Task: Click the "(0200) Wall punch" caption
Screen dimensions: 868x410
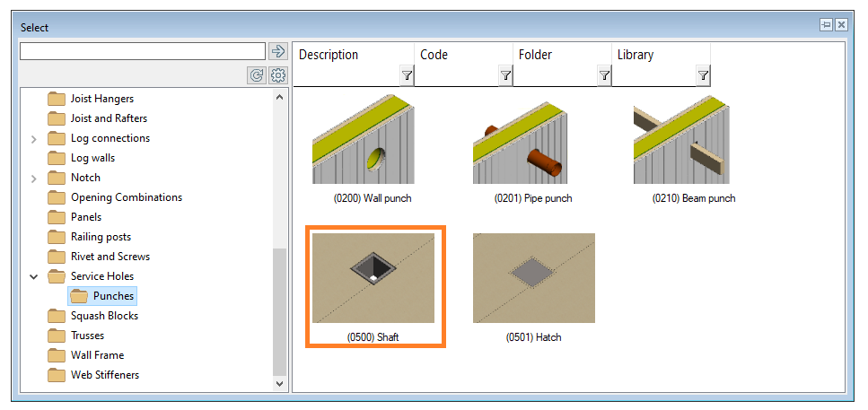Action: point(373,198)
